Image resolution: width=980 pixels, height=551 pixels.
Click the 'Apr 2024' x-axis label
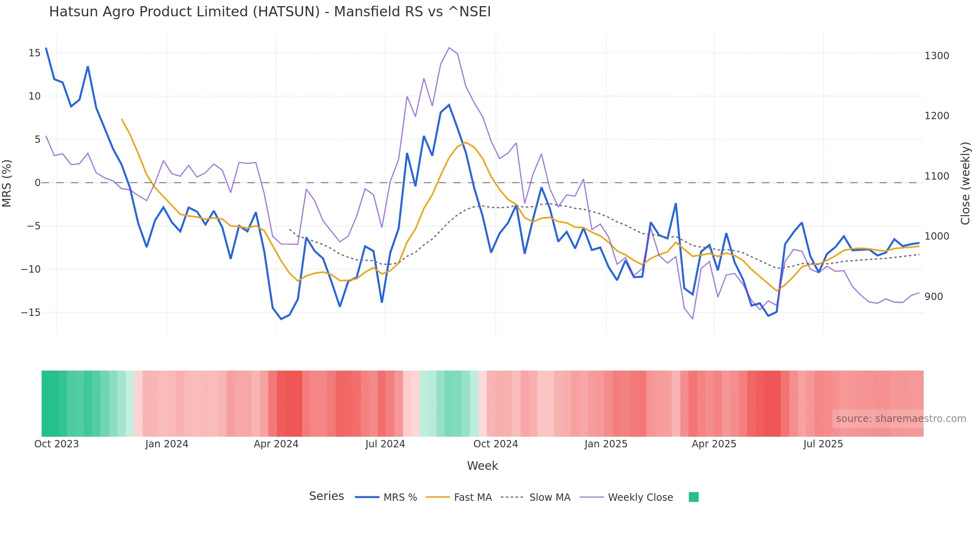[x=276, y=444]
